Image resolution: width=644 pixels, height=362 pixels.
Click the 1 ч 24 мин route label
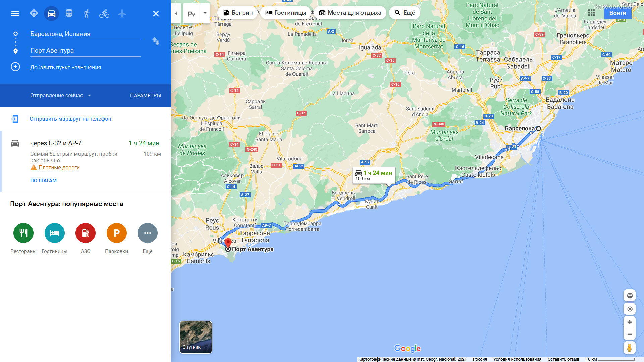coord(374,175)
